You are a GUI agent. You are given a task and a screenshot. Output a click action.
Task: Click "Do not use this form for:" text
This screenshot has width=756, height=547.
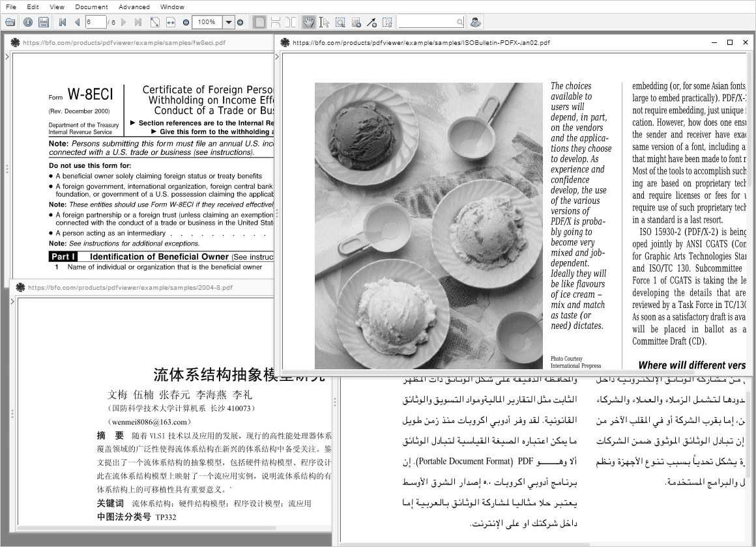pos(90,165)
